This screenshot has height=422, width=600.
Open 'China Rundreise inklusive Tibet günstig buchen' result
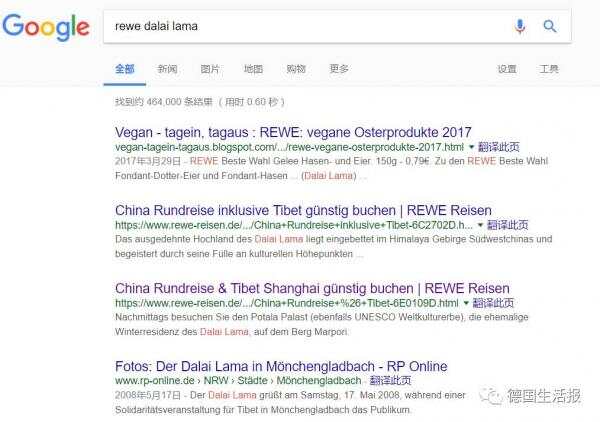[303, 210]
